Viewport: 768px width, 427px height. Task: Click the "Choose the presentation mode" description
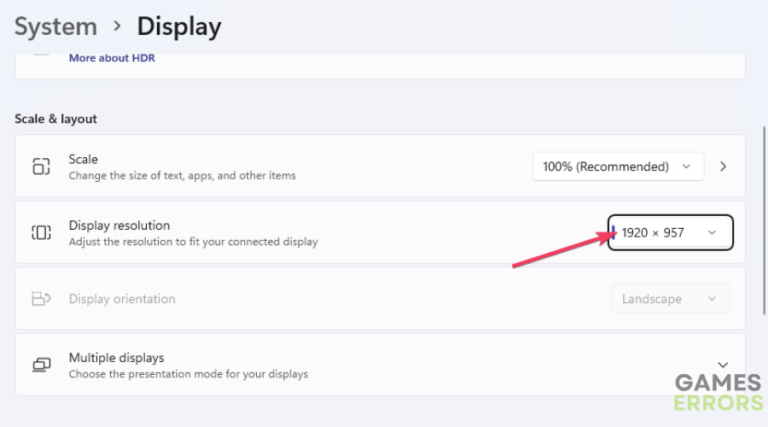click(188, 374)
